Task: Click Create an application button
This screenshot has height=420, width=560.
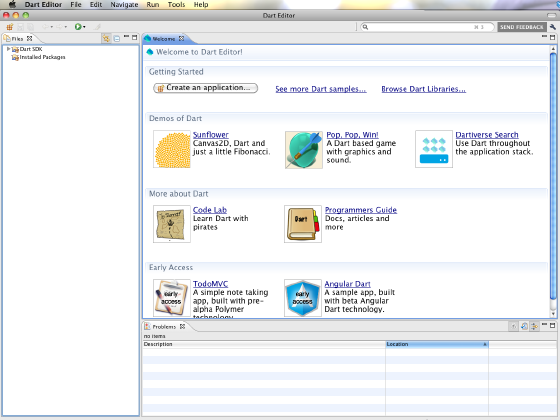Action: click(x=205, y=88)
